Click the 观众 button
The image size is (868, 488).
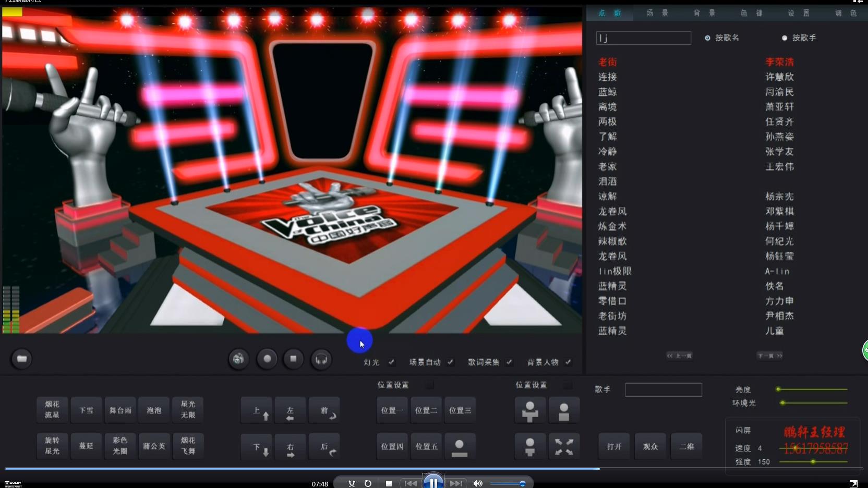tap(650, 447)
